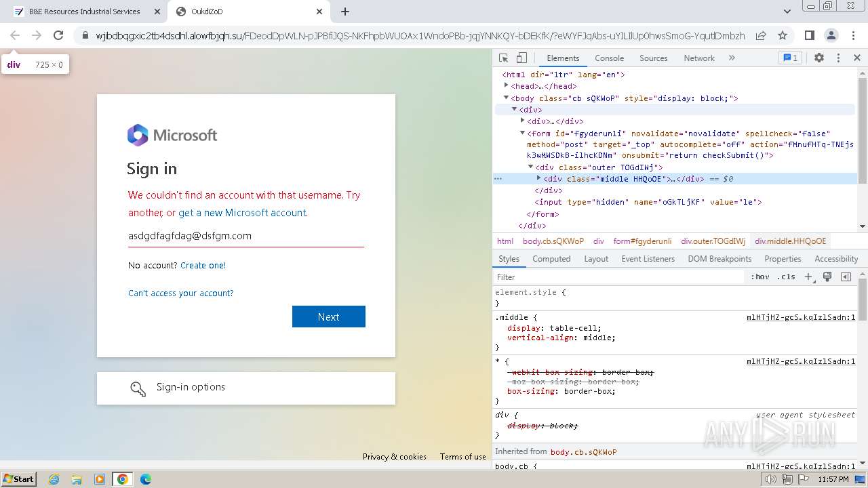Select div.outer.TOGdIWj breadcrumb item
Viewport: 868px width, 488px height.
tap(713, 241)
